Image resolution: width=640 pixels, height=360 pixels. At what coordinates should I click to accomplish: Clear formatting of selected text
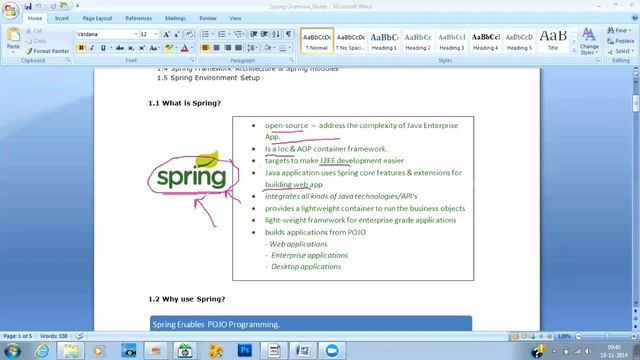(189, 34)
